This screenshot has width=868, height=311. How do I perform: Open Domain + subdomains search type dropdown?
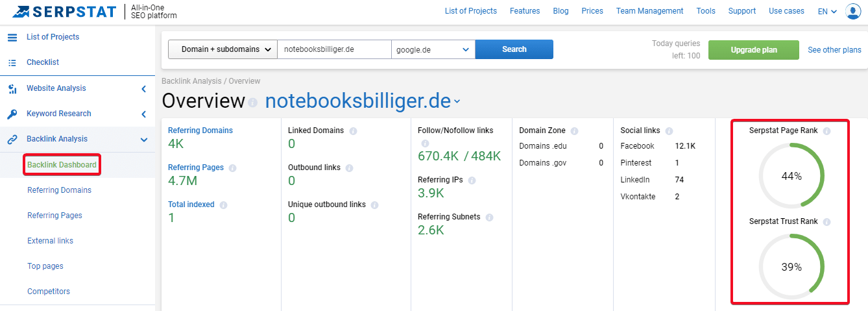click(x=223, y=49)
